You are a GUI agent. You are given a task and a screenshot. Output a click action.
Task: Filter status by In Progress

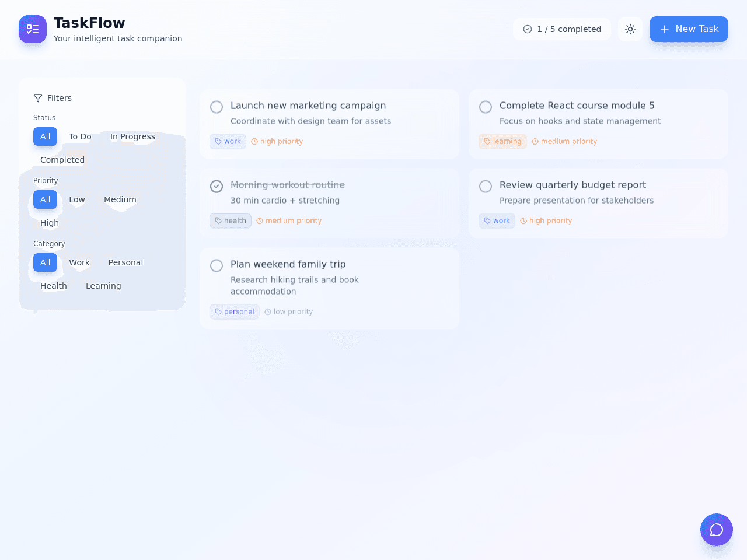tap(132, 136)
